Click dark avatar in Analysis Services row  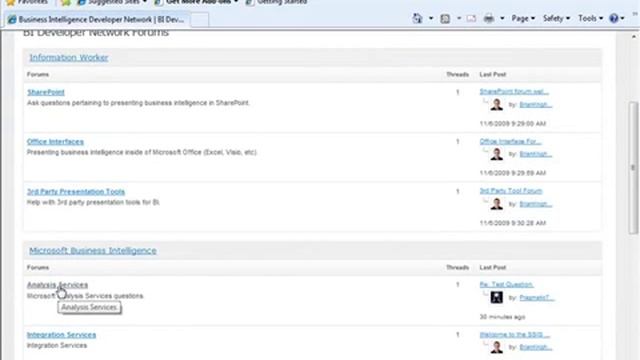click(x=496, y=297)
